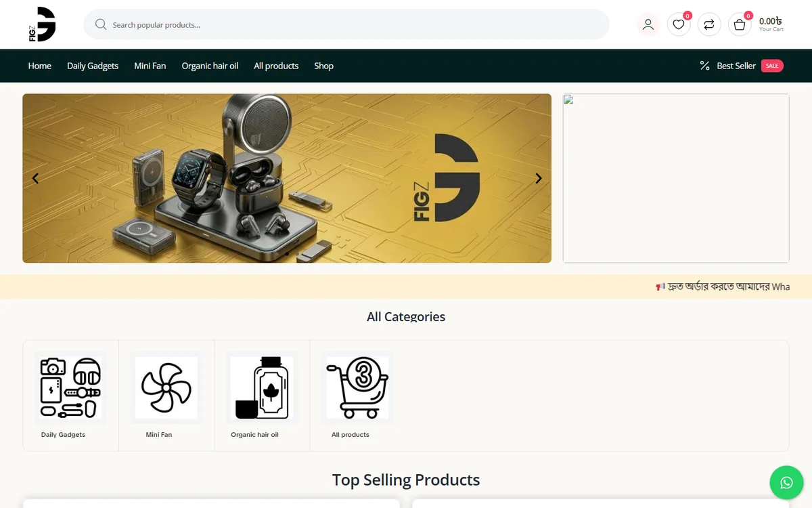Open Shop menu item
The width and height of the screenshot is (812, 508).
click(x=323, y=66)
